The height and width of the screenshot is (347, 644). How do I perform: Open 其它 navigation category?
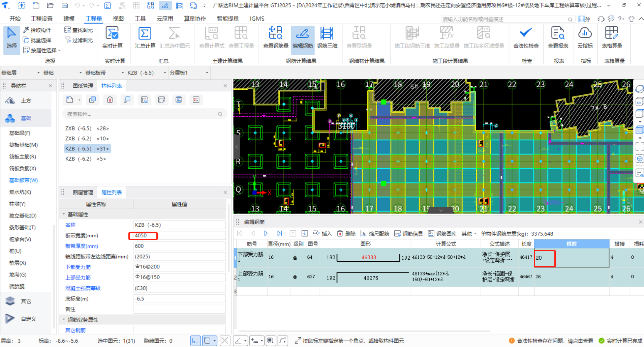pyautogui.click(x=26, y=301)
